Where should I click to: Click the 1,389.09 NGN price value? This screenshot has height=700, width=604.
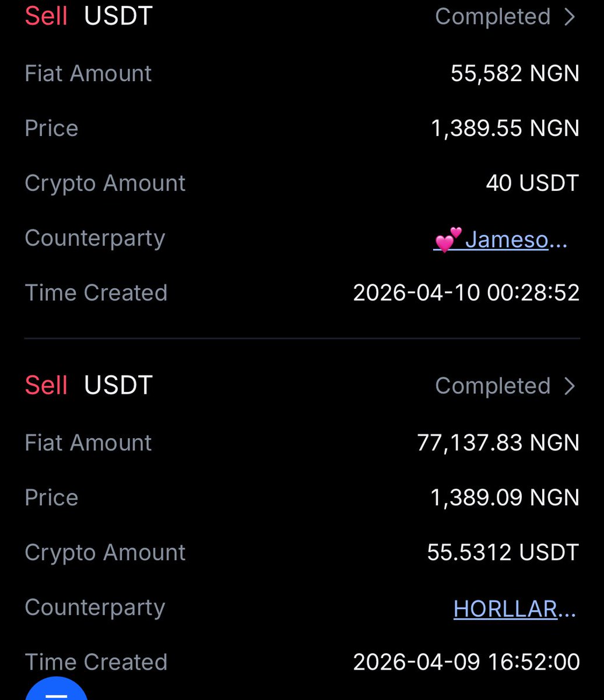505,498
